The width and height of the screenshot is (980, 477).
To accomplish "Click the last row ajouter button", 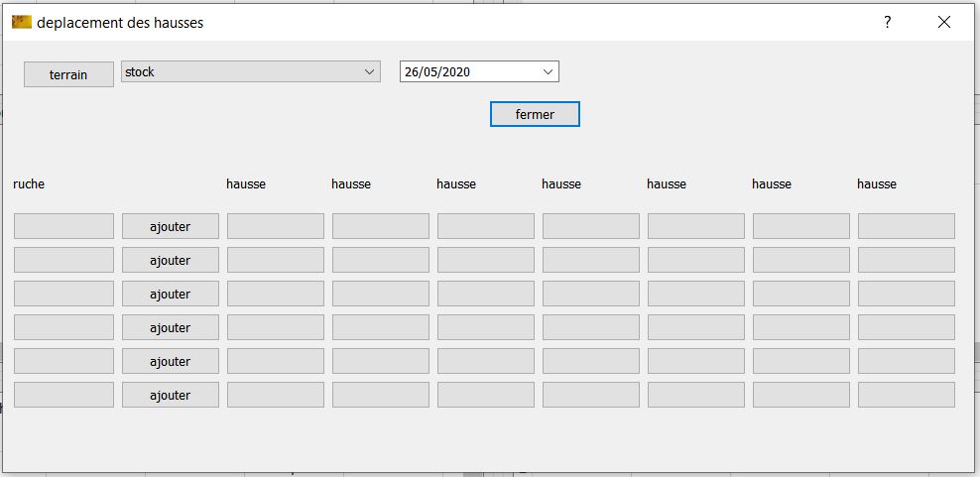I will tap(170, 395).
